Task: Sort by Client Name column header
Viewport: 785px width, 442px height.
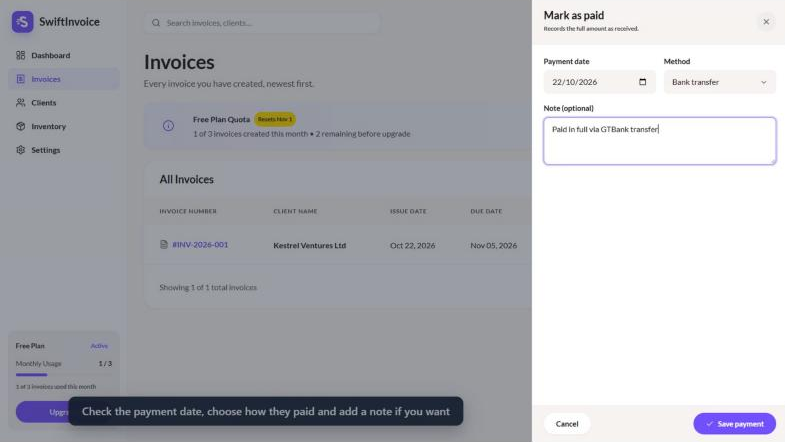Action: click(295, 211)
